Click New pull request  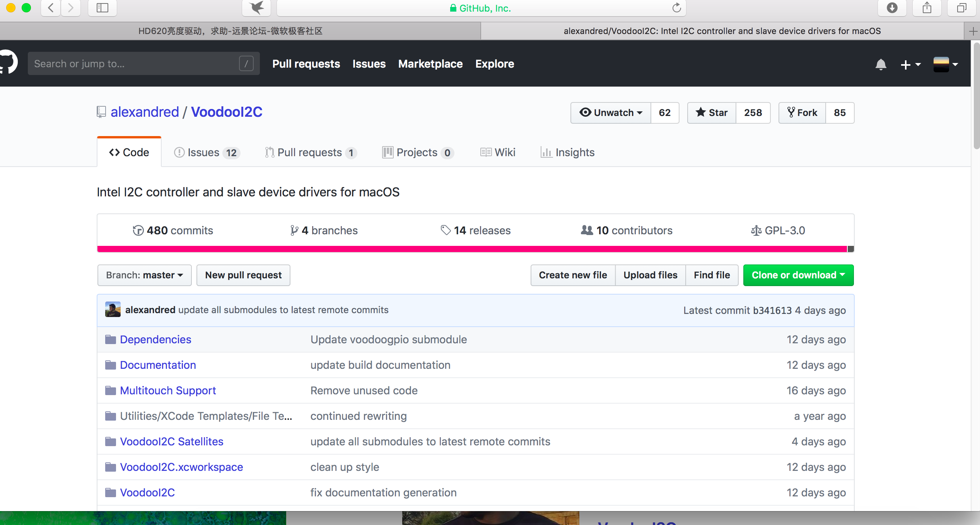243,275
